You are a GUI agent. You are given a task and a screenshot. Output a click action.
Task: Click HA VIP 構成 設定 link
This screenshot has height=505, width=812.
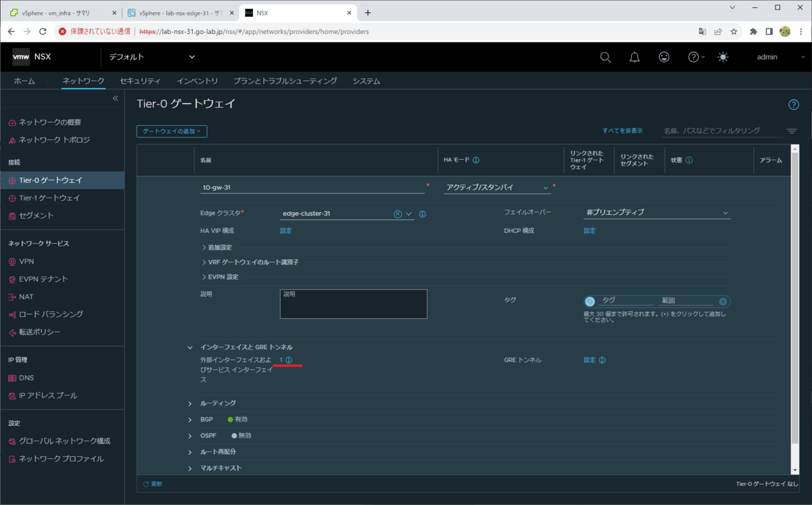click(286, 231)
